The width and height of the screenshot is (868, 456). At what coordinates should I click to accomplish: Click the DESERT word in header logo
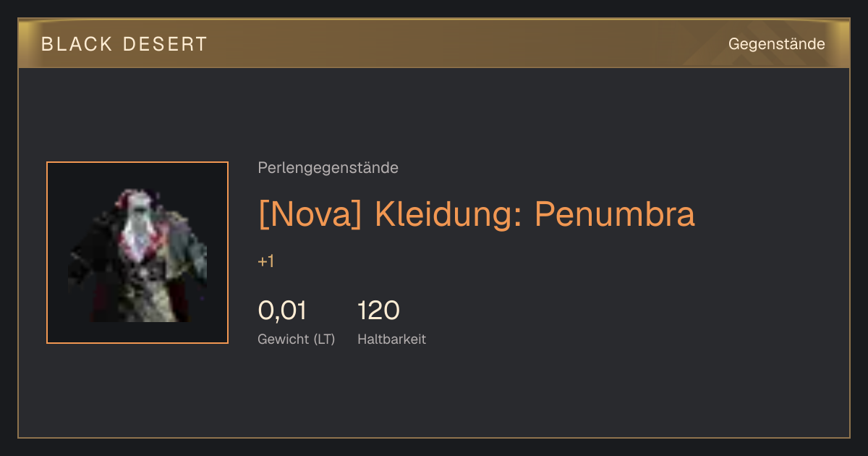coord(166,44)
